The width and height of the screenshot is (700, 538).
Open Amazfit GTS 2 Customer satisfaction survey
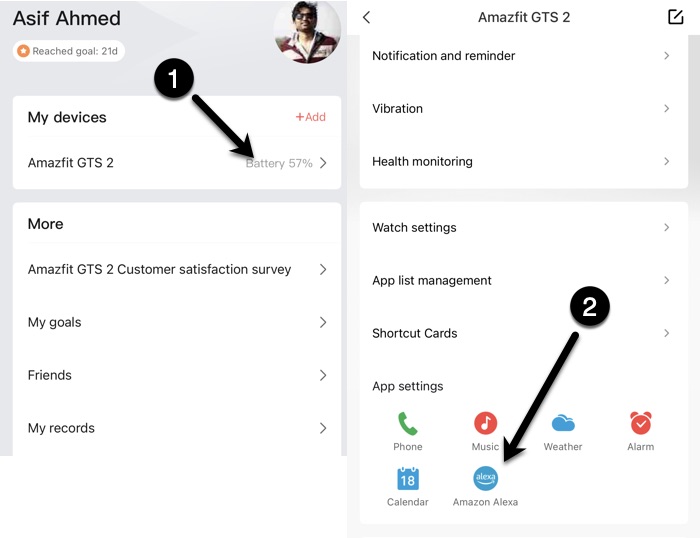177,269
